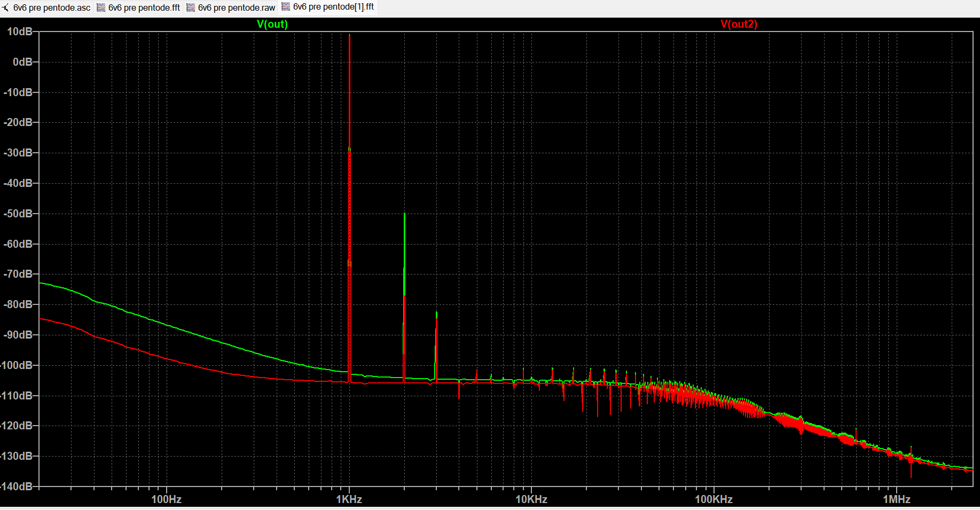Viewport: 980px width, 510px height.
Task: Switch to the 6v6 pre pentode.asc tab
Action: pos(46,7)
